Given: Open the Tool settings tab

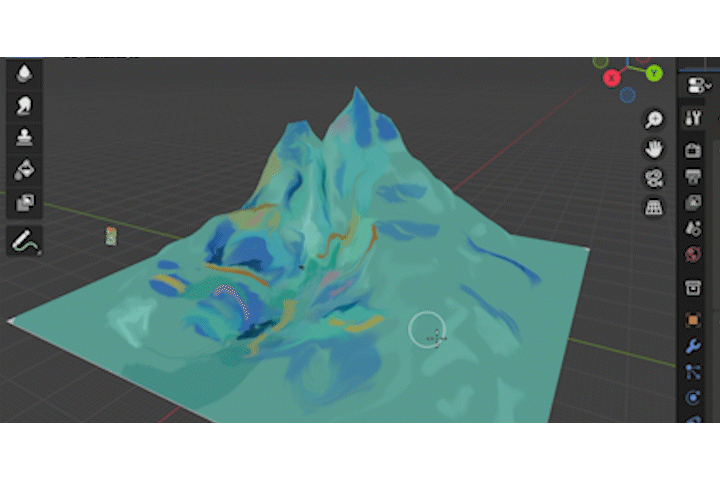Looking at the screenshot, I should point(693,118).
